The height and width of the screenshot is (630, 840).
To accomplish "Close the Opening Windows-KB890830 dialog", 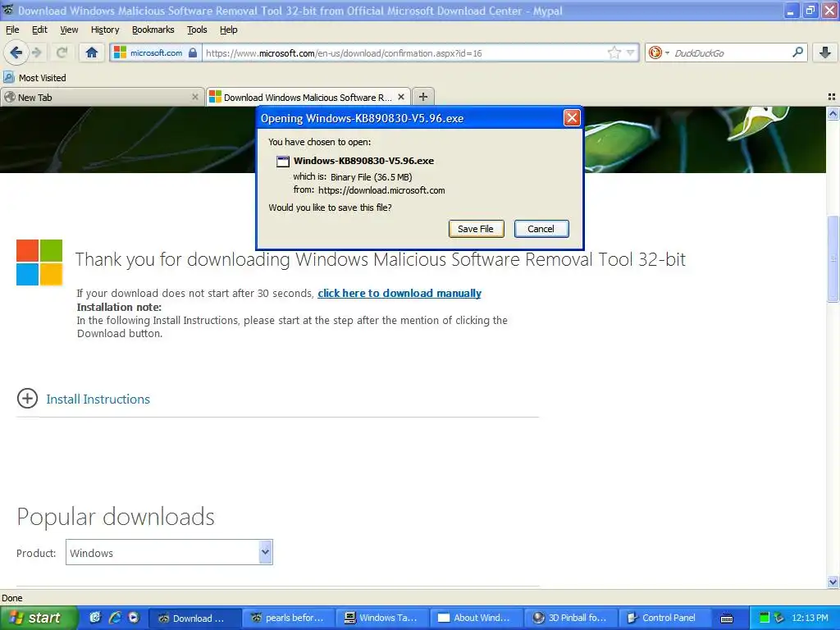I will 572,118.
